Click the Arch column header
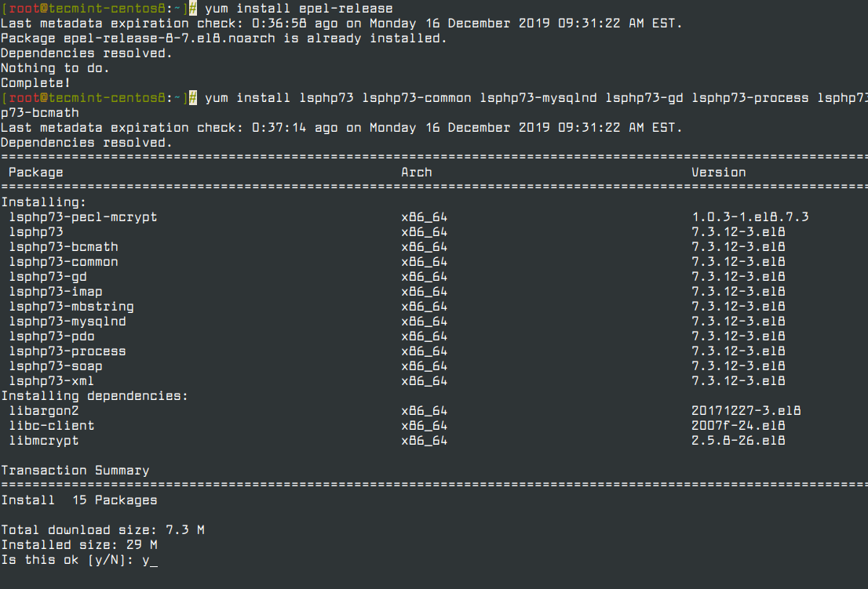This screenshot has width=868, height=589. [x=416, y=173]
